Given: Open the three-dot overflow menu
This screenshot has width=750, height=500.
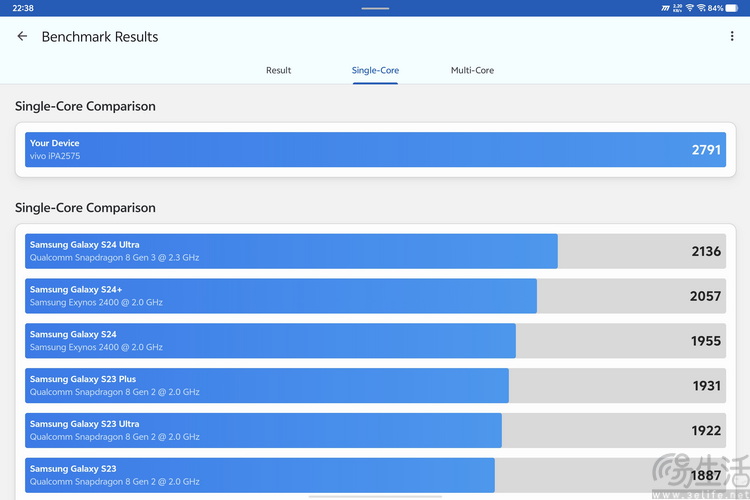Looking at the screenshot, I should (732, 36).
